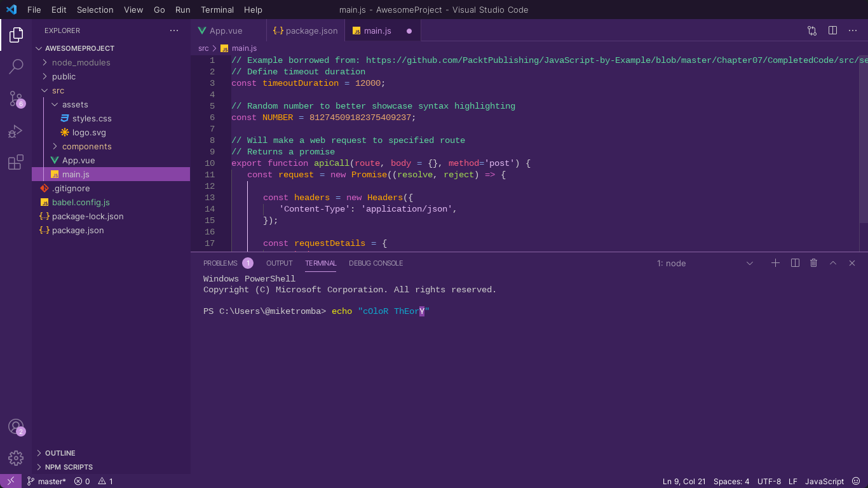Open App.vue in the explorer tree
Viewport: 868px width, 488px height.
(79, 160)
